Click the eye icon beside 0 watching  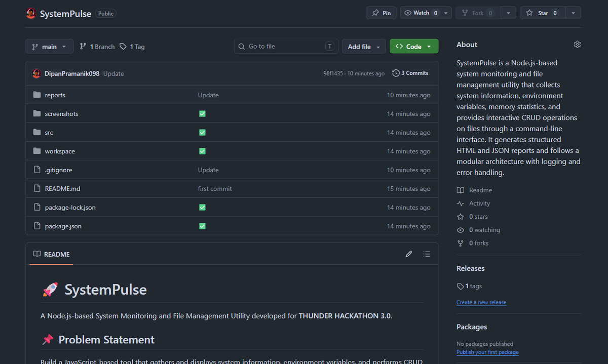pos(460,230)
